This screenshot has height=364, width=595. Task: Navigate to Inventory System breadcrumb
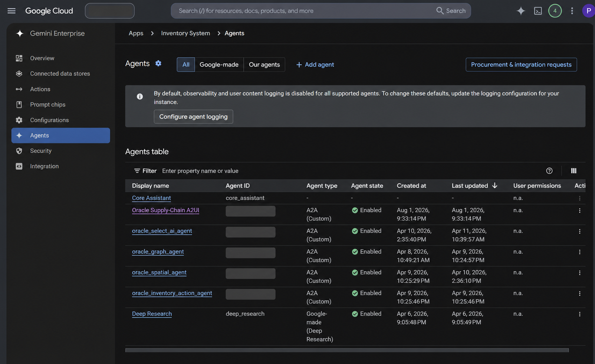[x=185, y=33]
